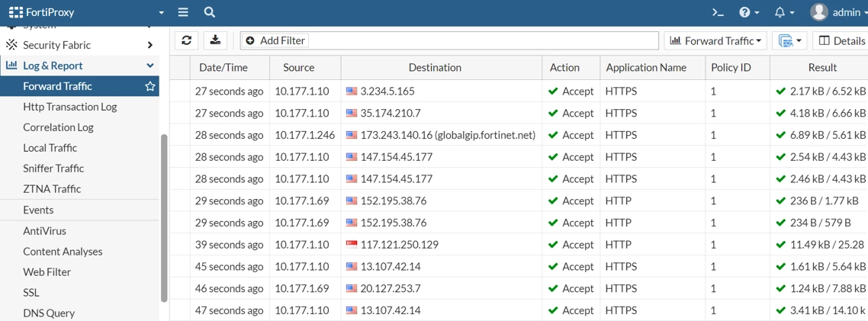The image size is (868, 321).
Task: Open Content Analyses logs
Action: [63, 252]
